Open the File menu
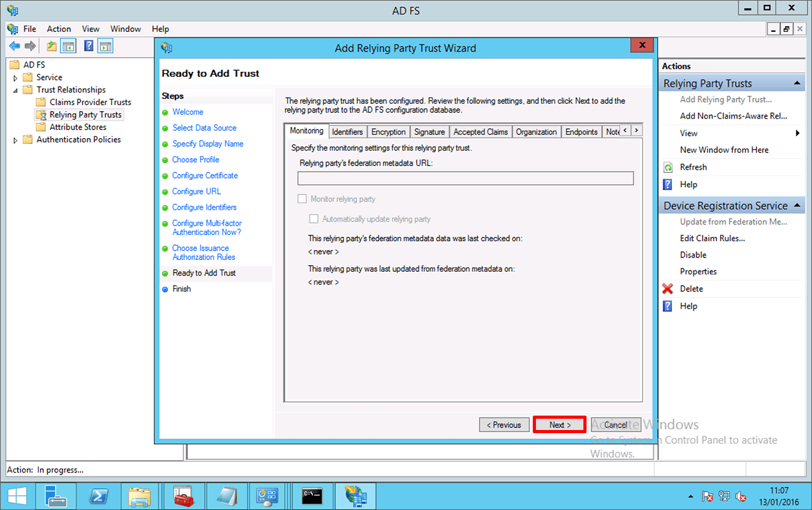Viewport: 812px width, 510px height. pyautogui.click(x=29, y=29)
